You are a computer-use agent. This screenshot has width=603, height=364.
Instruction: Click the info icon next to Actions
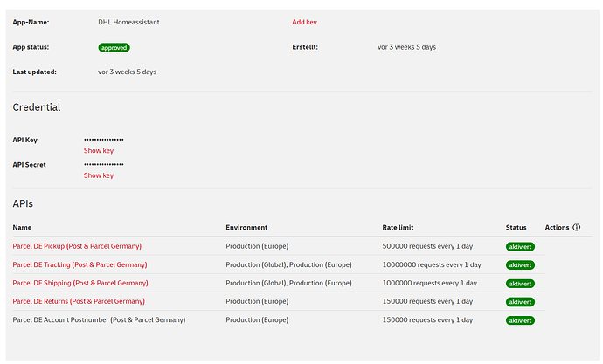pos(576,228)
